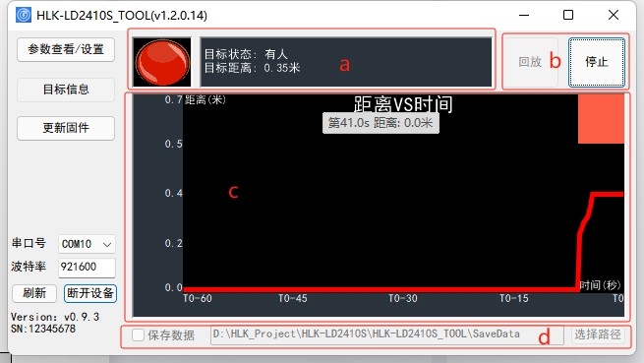Click the SaveData path text field
Screen dimensions: 644x363
pyautogui.click(x=387, y=334)
